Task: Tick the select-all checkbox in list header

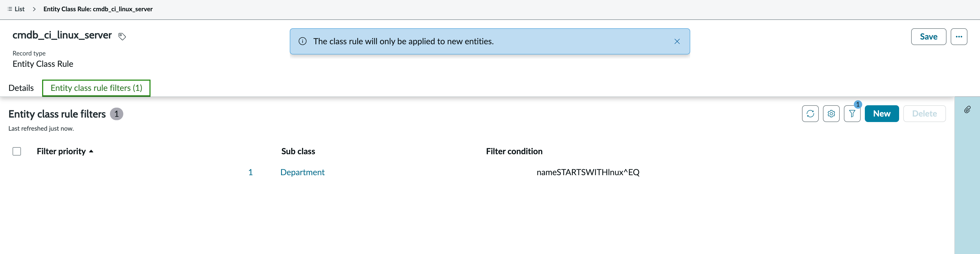Action: coord(17,151)
